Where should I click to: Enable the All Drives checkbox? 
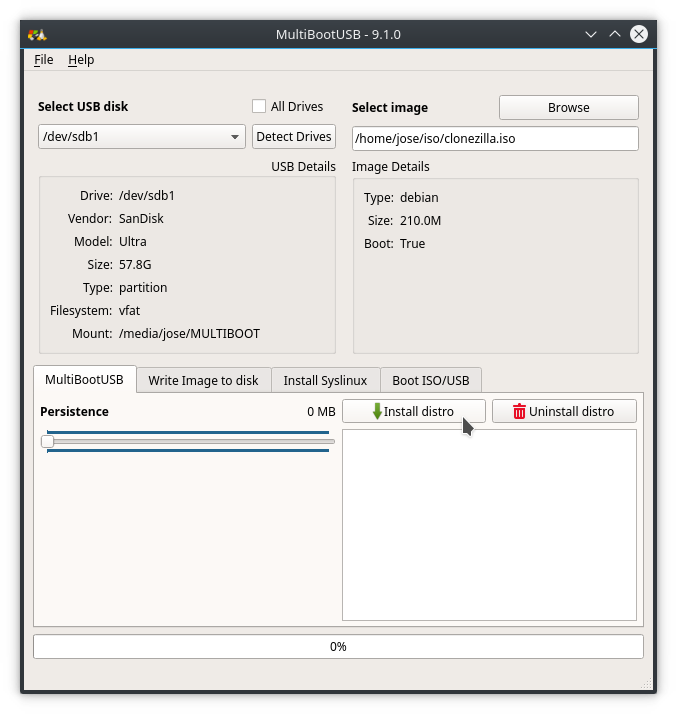coord(259,106)
